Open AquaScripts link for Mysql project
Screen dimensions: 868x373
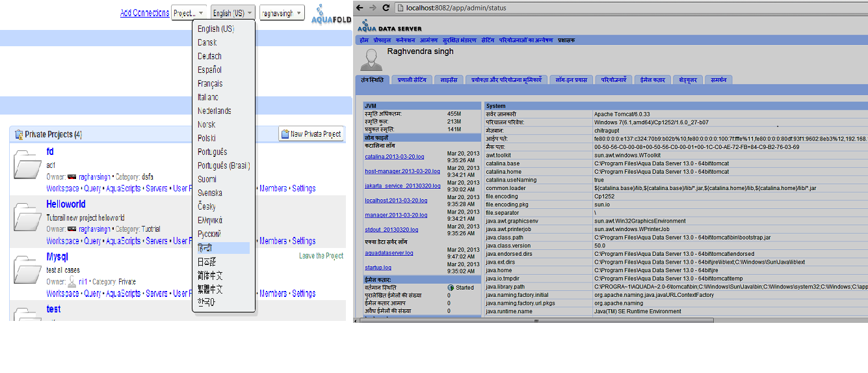tap(124, 294)
